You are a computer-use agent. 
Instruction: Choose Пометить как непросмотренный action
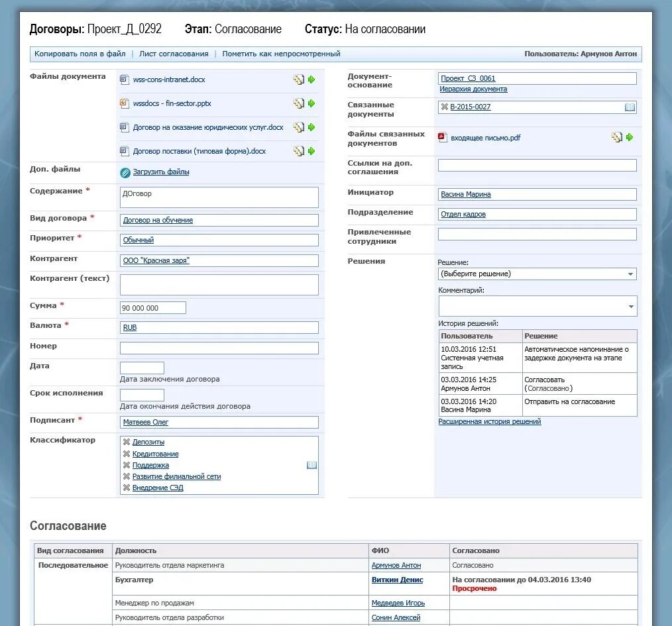281,54
